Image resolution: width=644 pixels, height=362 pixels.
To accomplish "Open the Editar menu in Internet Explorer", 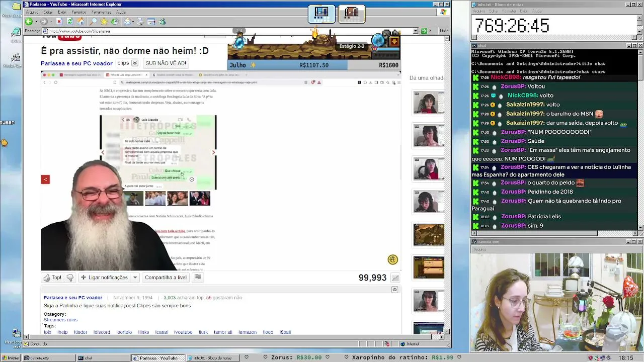I will tap(48, 12).
